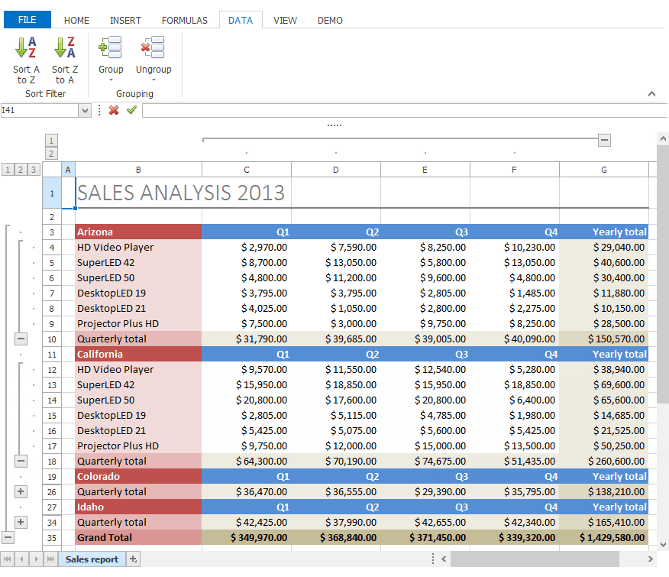Viewport: 669px width, 577px height.
Task: Click the Sort Z to A icon
Action: 65,48
